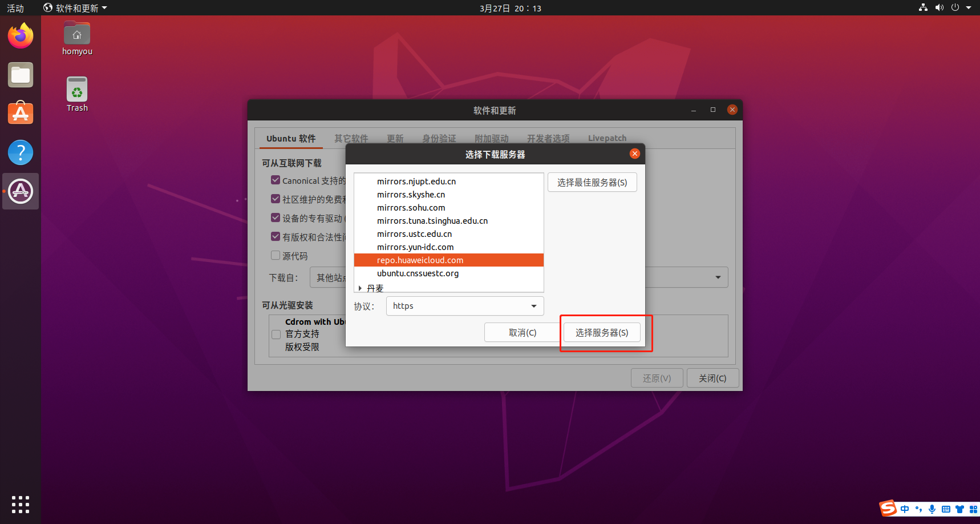This screenshot has height=524, width=980.
Task: Close the Software & Updates window
Action: pos(732,110)
